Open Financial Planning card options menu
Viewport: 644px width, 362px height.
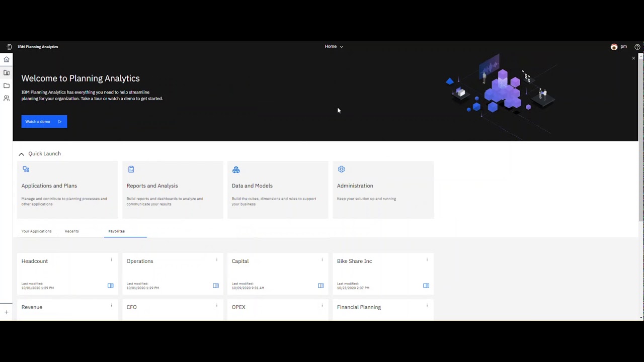pyautogui.click(x=427, y=306)
